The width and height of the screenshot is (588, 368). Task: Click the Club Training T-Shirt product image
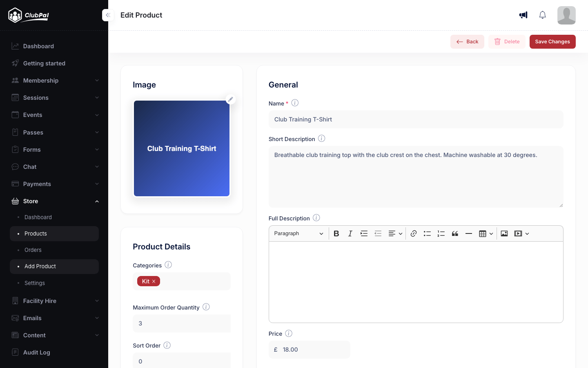point(182,148)
